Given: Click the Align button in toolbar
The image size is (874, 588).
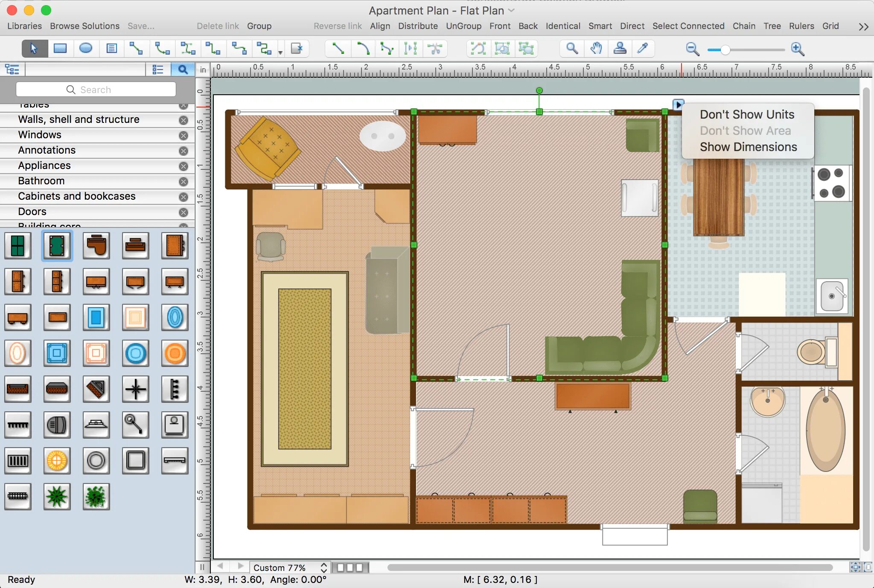Looking at the screenshot, I should click(x=380, y=25).
